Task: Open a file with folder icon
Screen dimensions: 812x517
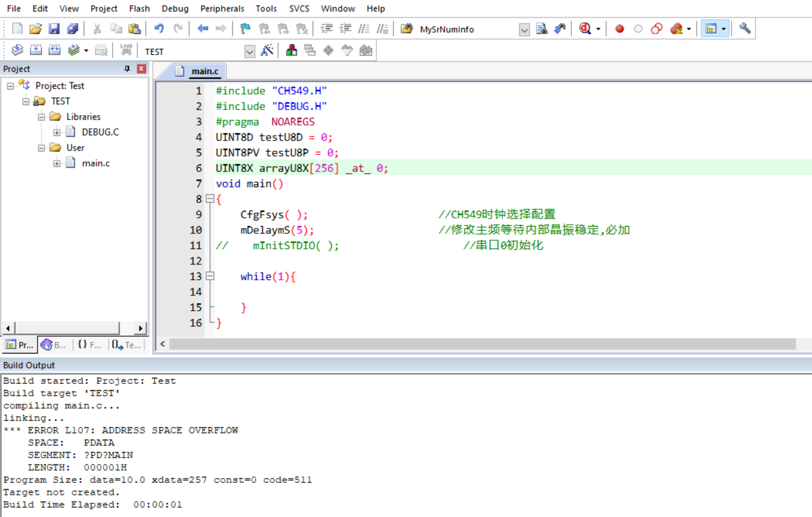Action: coord(35,29)
